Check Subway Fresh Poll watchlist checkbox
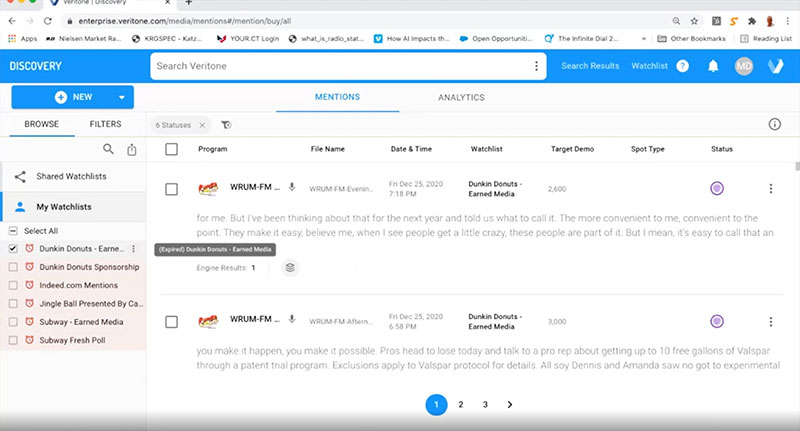The height and width of the screenshot is (431, 800). pyautogui.click(x=13, y=340)
